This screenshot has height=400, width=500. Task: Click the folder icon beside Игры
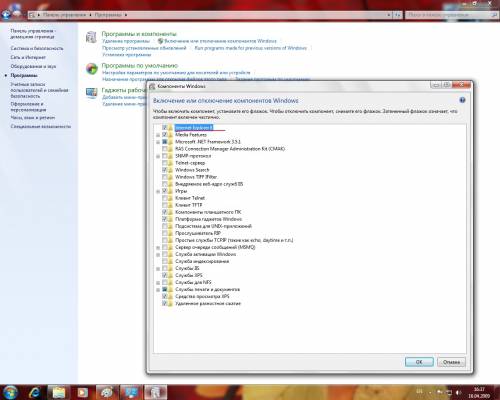point(170,191)
